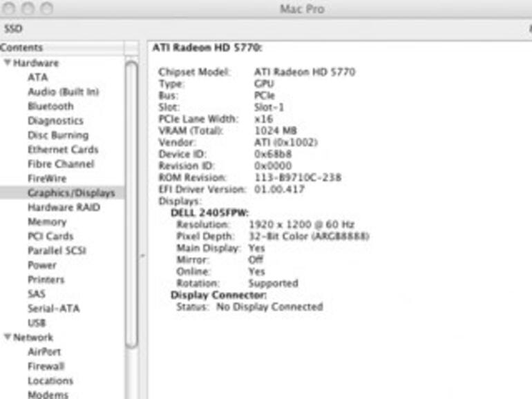Viewport: 532px width, 399px height.
Task: Click the window minimize button
Action: [28, 8]
